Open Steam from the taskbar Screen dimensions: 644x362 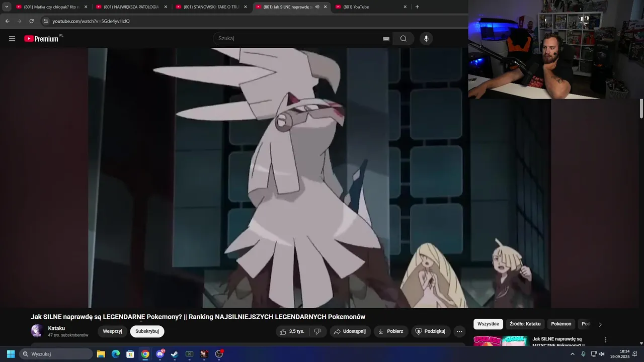[175, 354]
